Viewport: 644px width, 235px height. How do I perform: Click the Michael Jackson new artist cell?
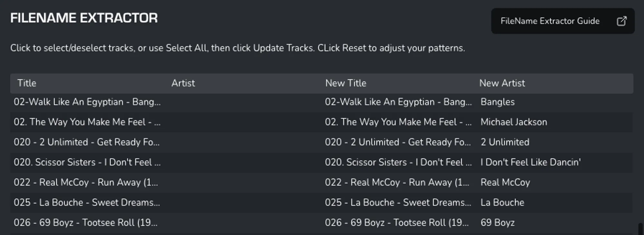[x=514, y=122]
